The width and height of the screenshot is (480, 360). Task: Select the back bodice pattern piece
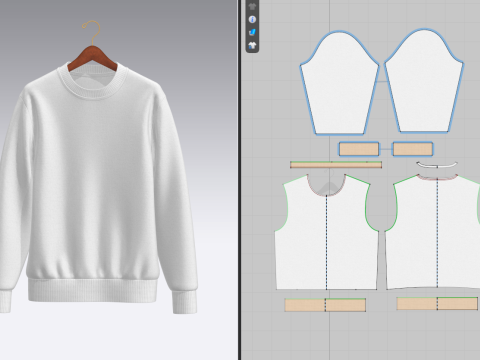[433, 232]
